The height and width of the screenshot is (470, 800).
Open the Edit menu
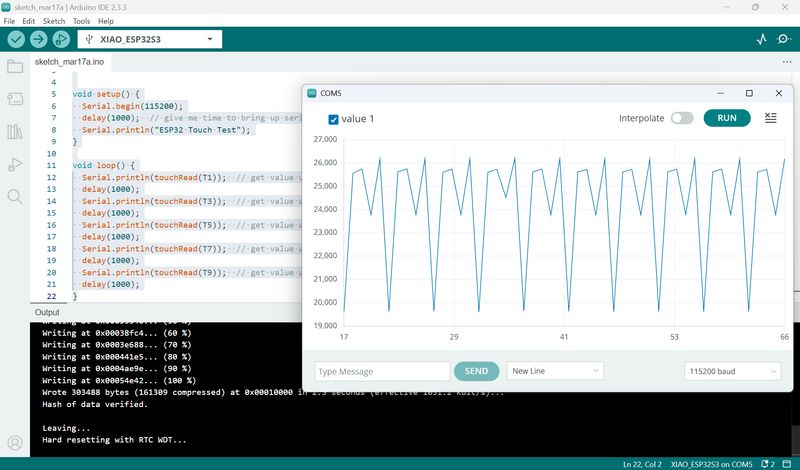pyautogui.click(x=29, y=21)
